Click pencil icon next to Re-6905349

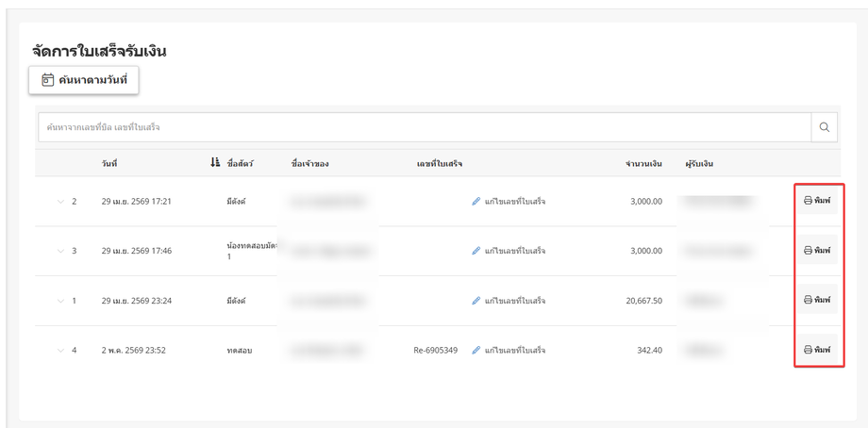(x=476, y=350)
